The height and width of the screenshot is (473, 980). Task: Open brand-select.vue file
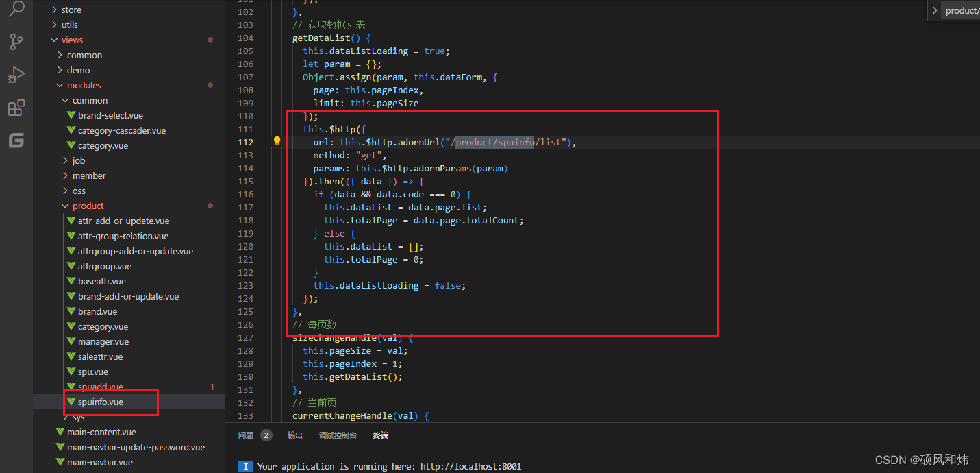pos(110,115)
